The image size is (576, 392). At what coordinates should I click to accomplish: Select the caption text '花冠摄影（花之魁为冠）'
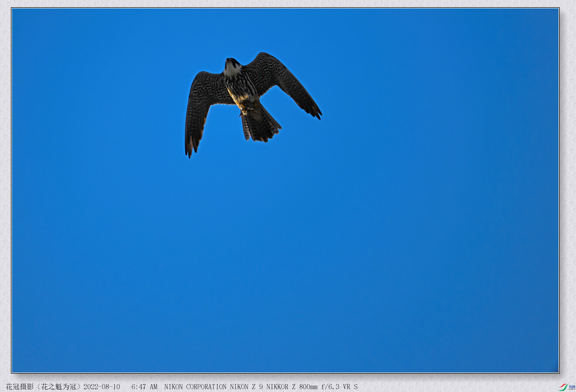pyautogui.click(x=45, y=387)
